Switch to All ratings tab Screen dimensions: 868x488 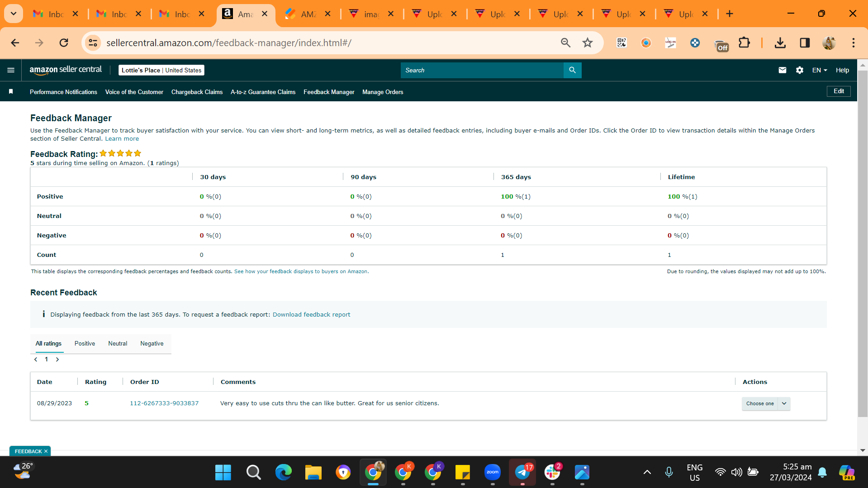pyautogui.click(x=48, y=344)
